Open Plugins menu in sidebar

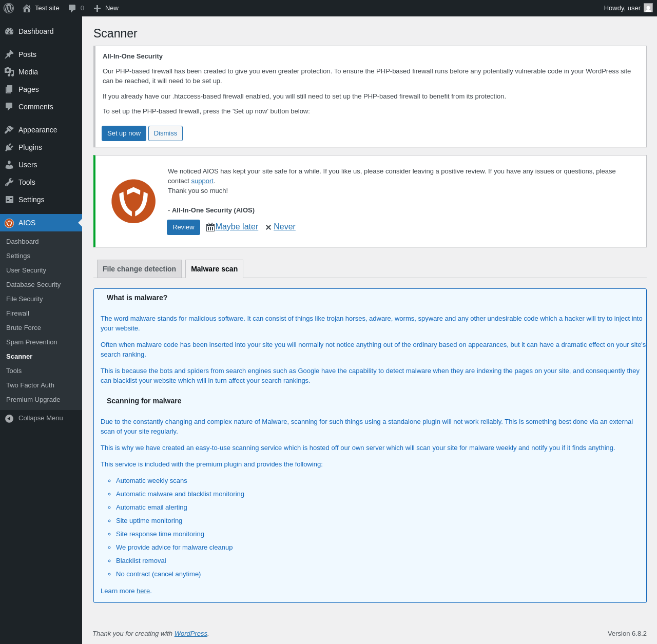tap(41, 147)
